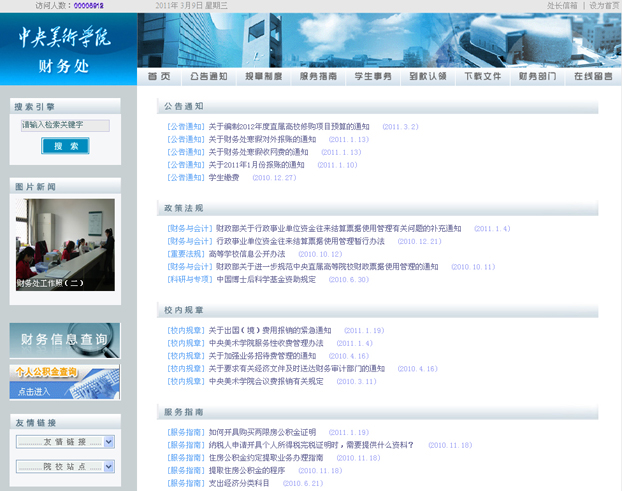Click the 设为首页 link at top right

click(604, 5)
